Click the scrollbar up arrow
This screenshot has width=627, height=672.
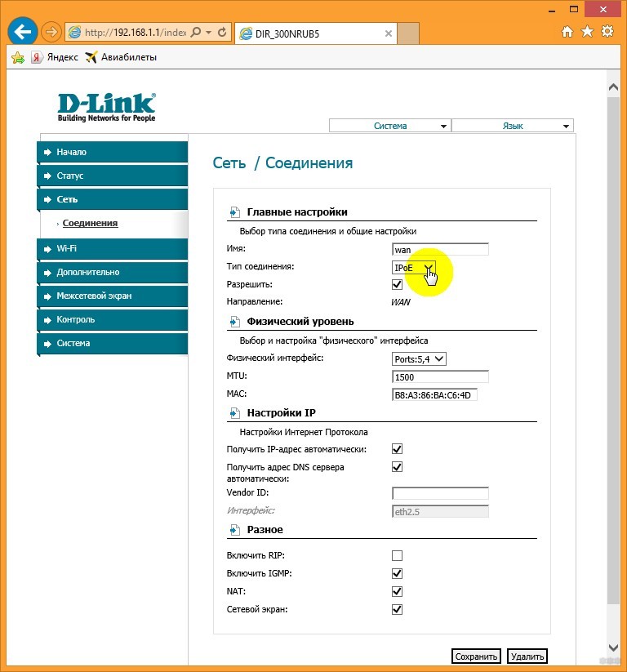(x=613, y=87)
